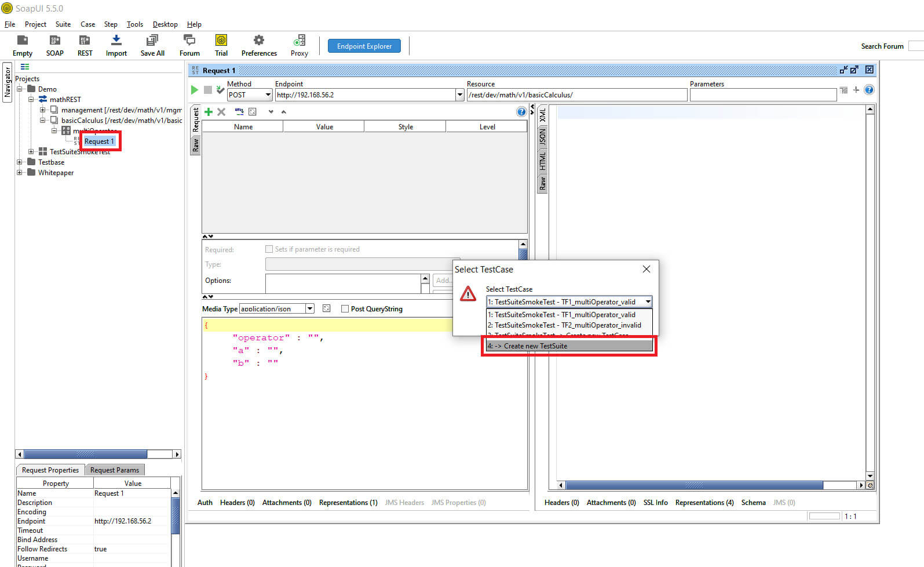Open help icon in parameters toolbar
Image resolution: width=924 pixels, height=567 pixels.
[x=521, y=112]
